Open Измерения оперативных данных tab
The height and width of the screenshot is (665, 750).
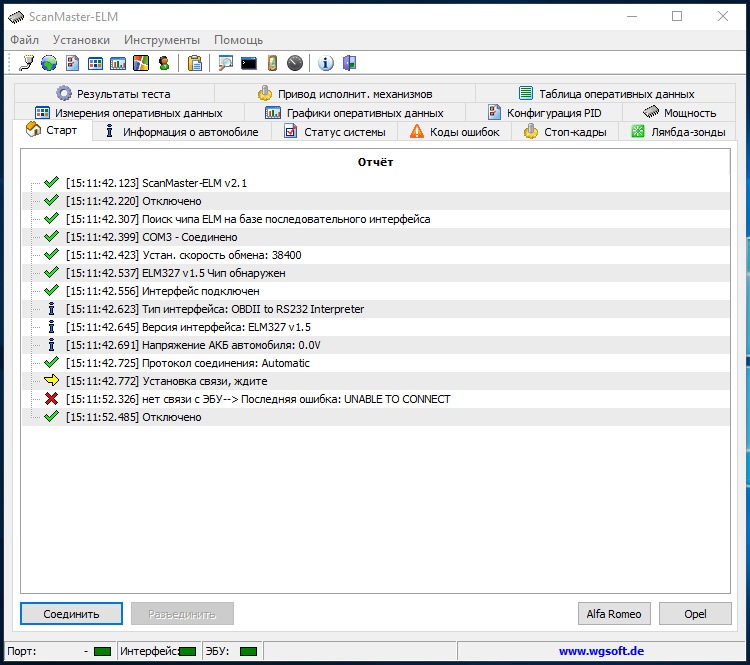129,113
